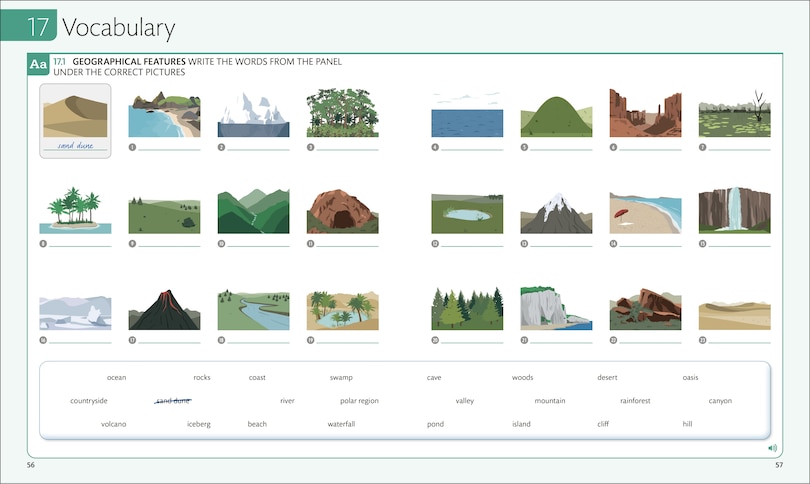
Task: Click the snow-capped mountain picture
Action: point(556,213)
